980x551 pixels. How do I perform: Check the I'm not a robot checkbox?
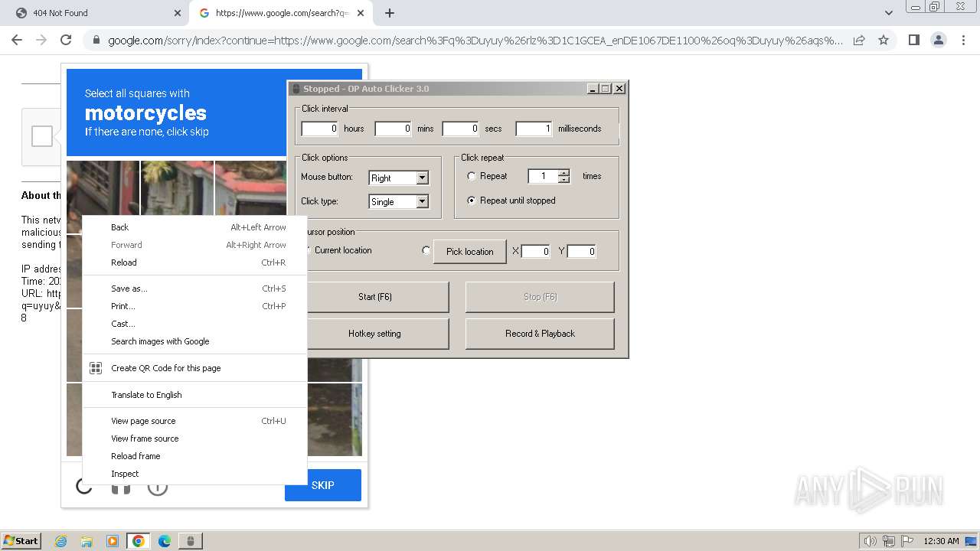point(42,136)
